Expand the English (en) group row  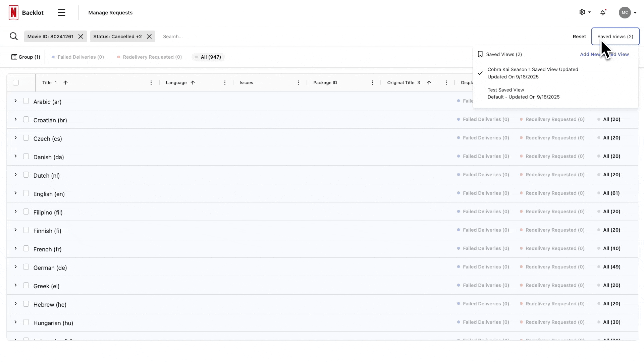pyautogui.click(x=15, y=193)
